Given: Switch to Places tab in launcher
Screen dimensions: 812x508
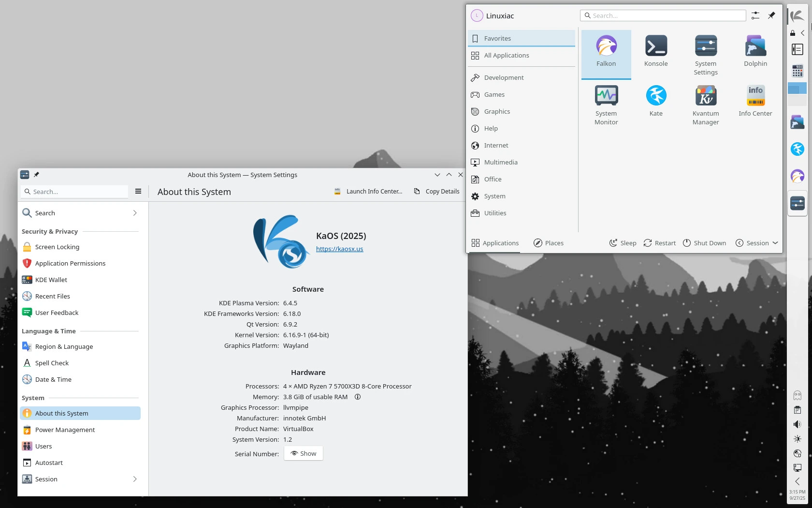Looking at the screenshot, I should coord(549,243).
